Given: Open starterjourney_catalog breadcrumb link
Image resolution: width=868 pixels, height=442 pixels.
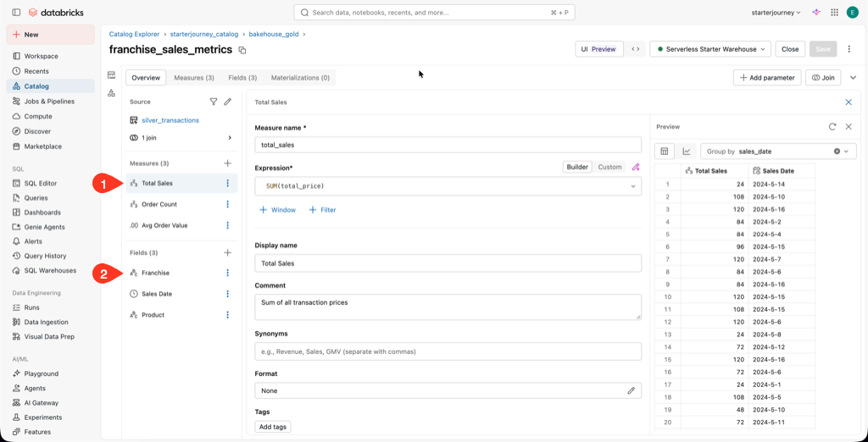Looking at the screenshot, I should coord(204,34).
